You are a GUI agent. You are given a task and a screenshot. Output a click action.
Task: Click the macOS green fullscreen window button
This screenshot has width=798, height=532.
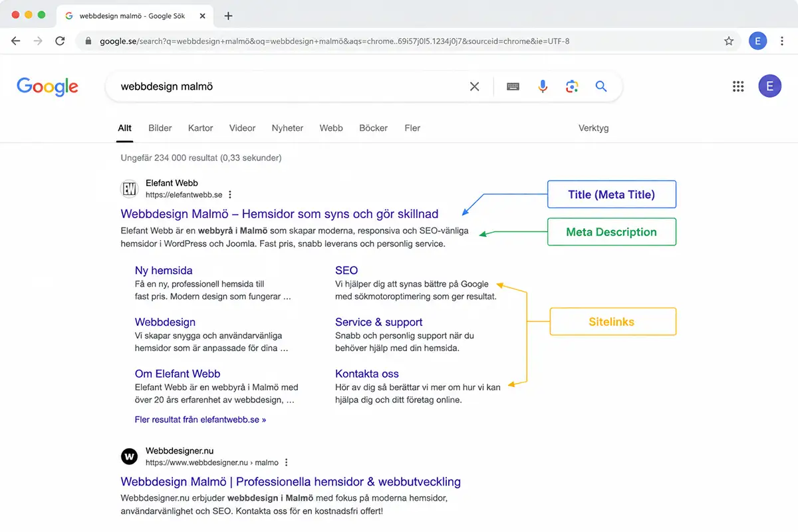click(41, 15)
